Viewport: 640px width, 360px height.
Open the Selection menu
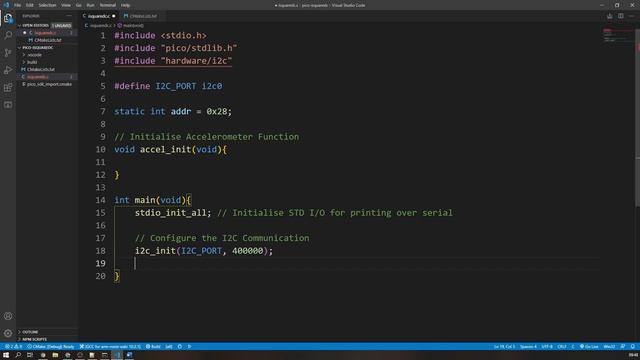(47, 5)
